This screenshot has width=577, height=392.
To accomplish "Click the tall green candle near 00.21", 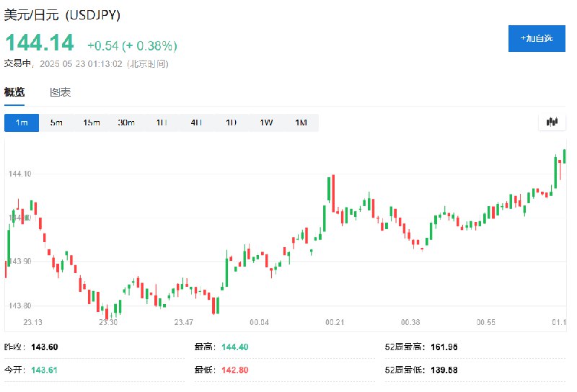I will (329, 189).
